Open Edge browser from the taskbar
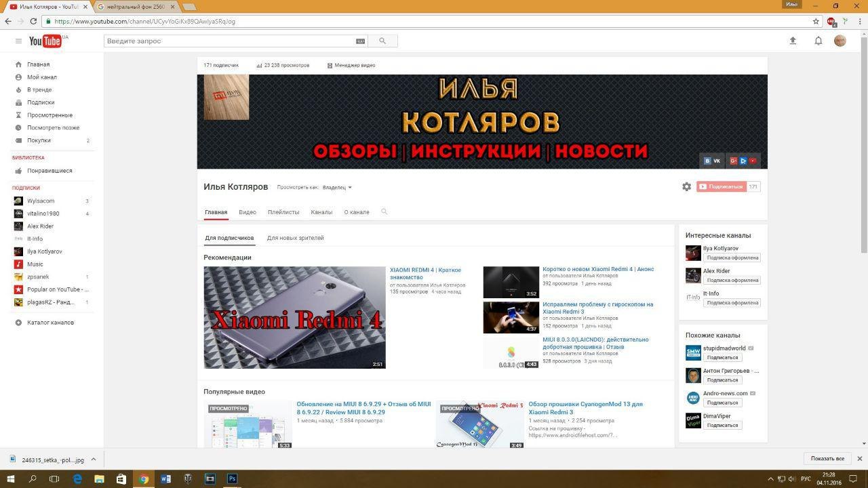The height and width of the screenshot is (488, 868). 77,479
